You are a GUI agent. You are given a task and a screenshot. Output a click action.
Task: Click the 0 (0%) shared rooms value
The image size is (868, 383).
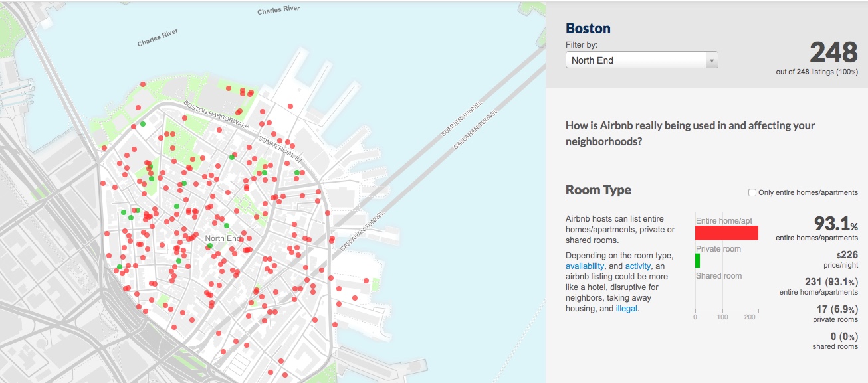[x=844, y=337]
